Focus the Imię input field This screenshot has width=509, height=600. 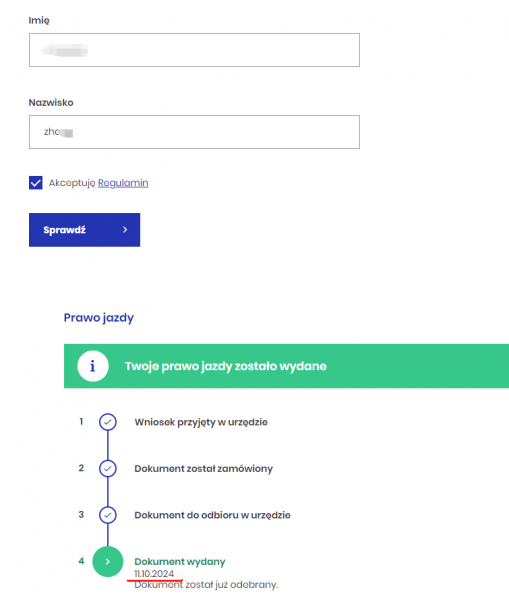[194, 50]
